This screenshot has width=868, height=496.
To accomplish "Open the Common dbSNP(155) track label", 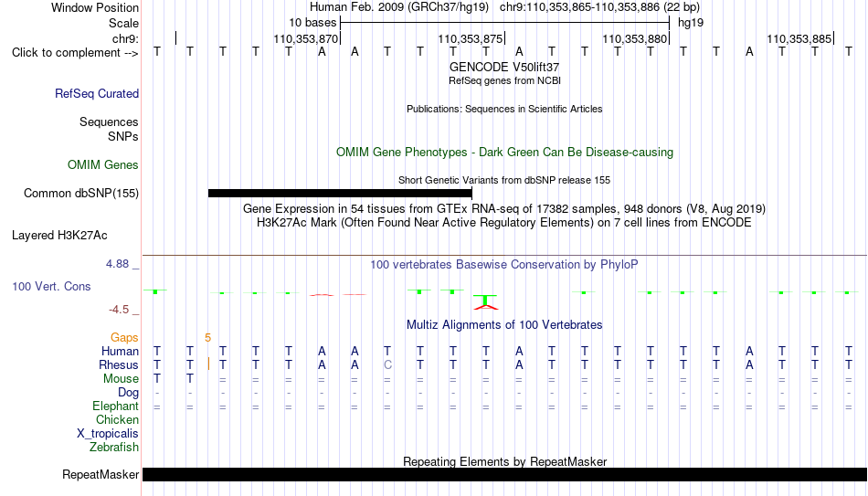I will coord(81,194).
